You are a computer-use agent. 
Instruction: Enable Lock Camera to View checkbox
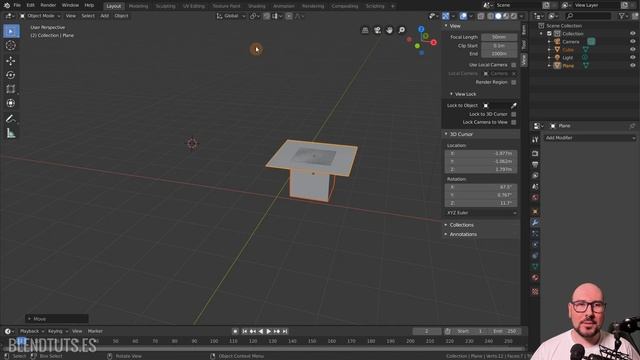coord(513,122)
